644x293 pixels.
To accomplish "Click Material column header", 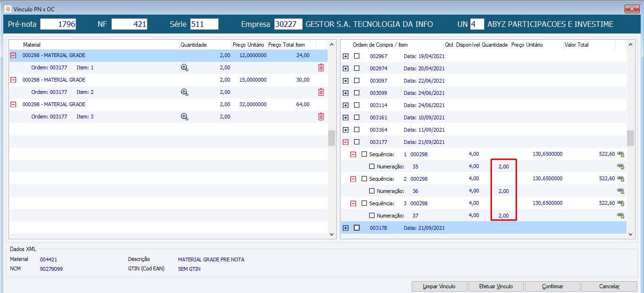I will coord(94,45).
